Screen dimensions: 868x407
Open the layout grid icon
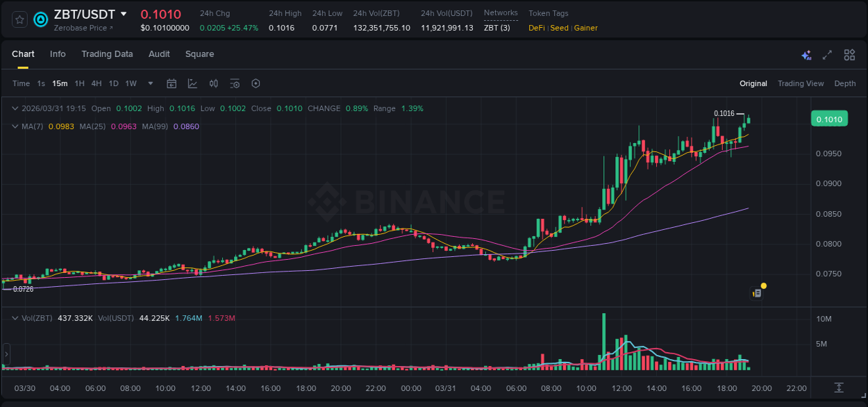(x=849, y=54)
